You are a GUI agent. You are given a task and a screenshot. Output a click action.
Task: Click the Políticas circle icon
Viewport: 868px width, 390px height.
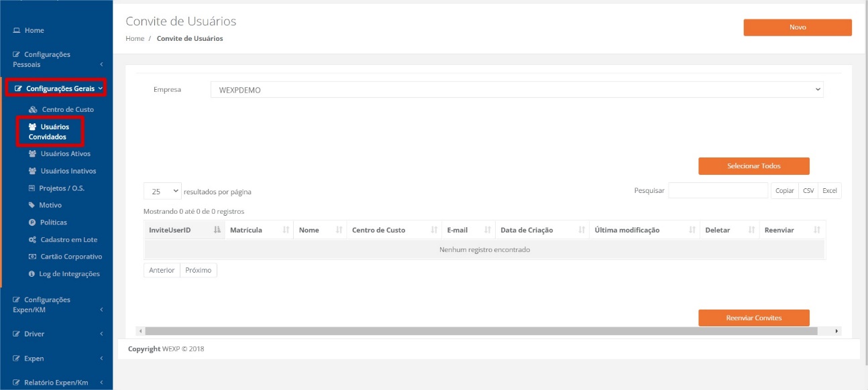tap(32, 222)
